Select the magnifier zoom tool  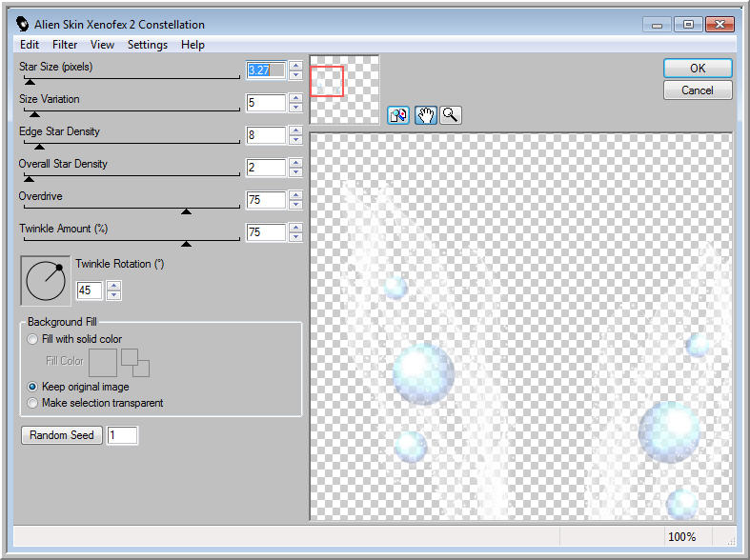click(450, 115)
